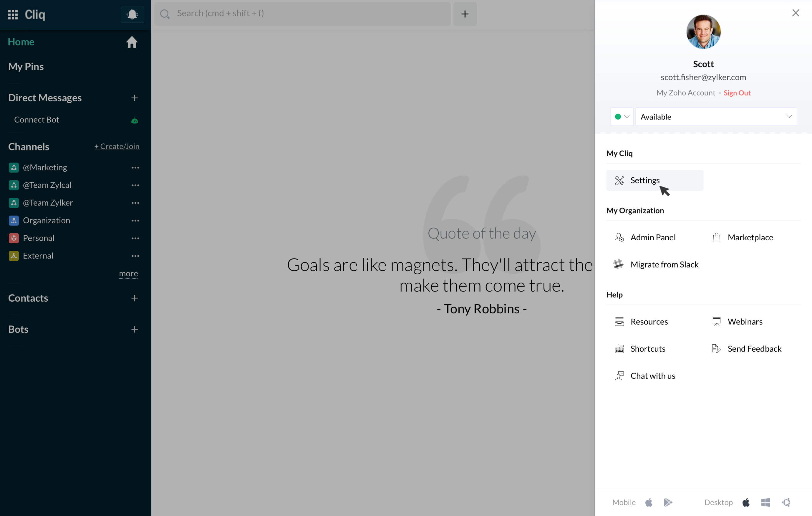Click the Settings tools icon
Viewport: 812px width, 516px height.
tap(619, 181)
